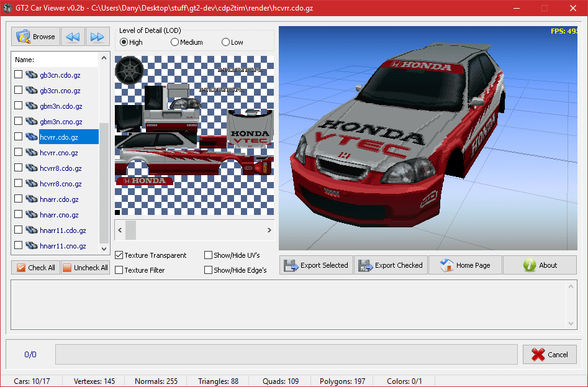Check the box for gbm3n.cdo.gz
Screen dimensions: 588x387
[x=19, y=106]
